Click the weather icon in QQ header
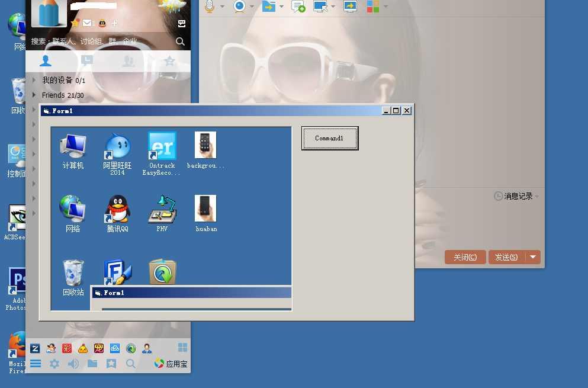 pyautogui.click(x=172, y=7)
